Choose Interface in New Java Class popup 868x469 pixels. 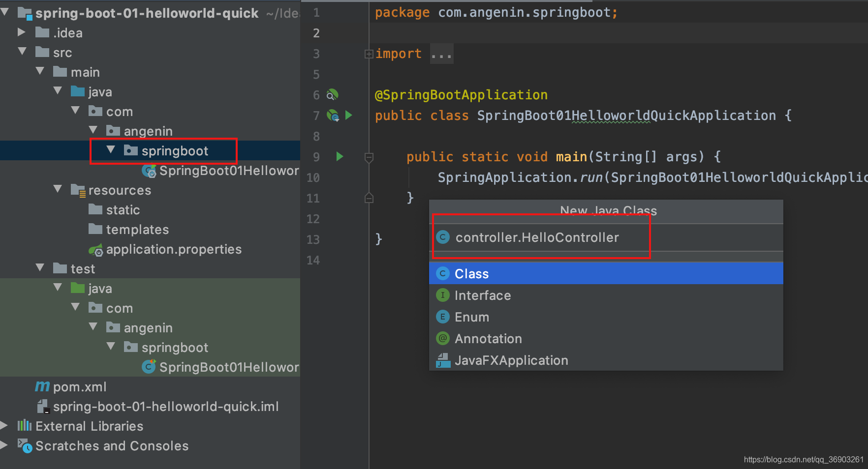tap(606, 295)
